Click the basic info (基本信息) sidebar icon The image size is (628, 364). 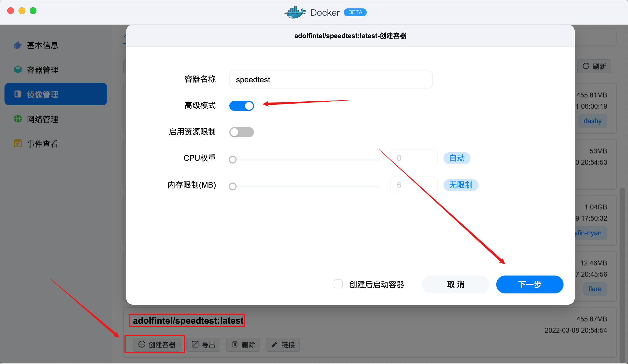[x=18, y=45]
